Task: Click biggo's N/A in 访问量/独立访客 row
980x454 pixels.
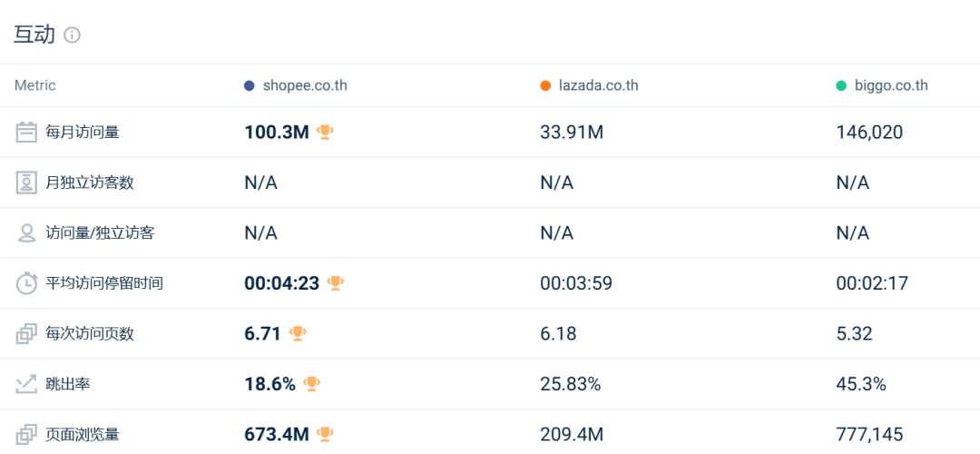Action: pyautogui.click(x=852, y=233)
